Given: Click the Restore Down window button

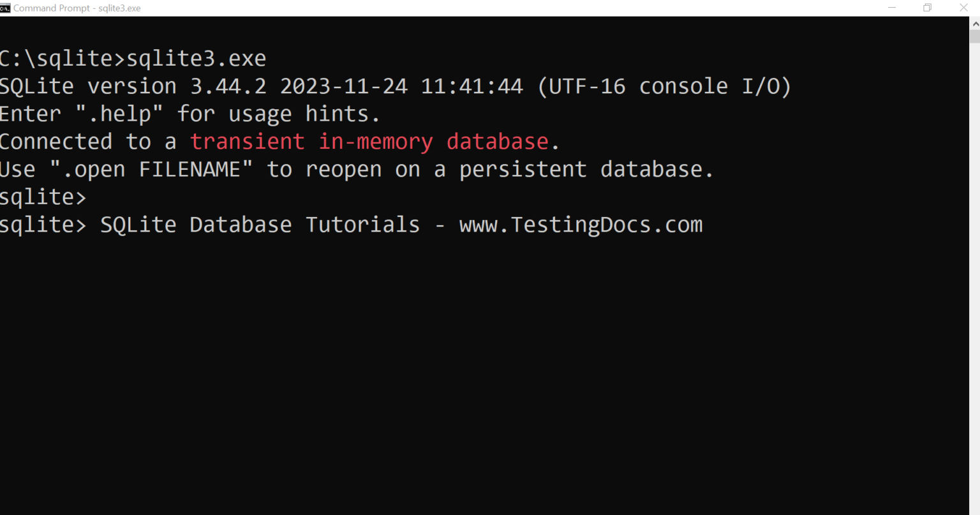Looking at the screenshot, I should [x=927, y=8].
